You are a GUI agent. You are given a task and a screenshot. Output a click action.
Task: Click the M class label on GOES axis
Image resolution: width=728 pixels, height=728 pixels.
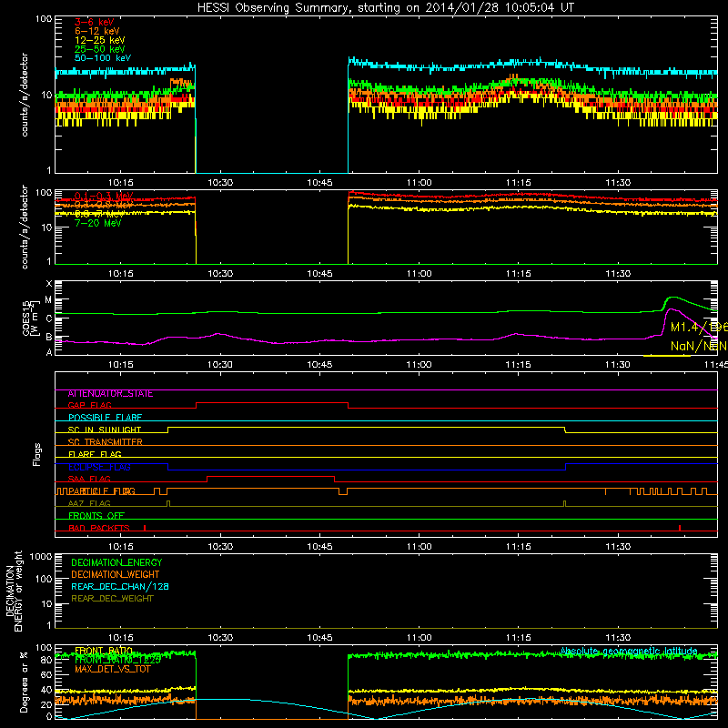pyautogui.click(x=48, y=300)
